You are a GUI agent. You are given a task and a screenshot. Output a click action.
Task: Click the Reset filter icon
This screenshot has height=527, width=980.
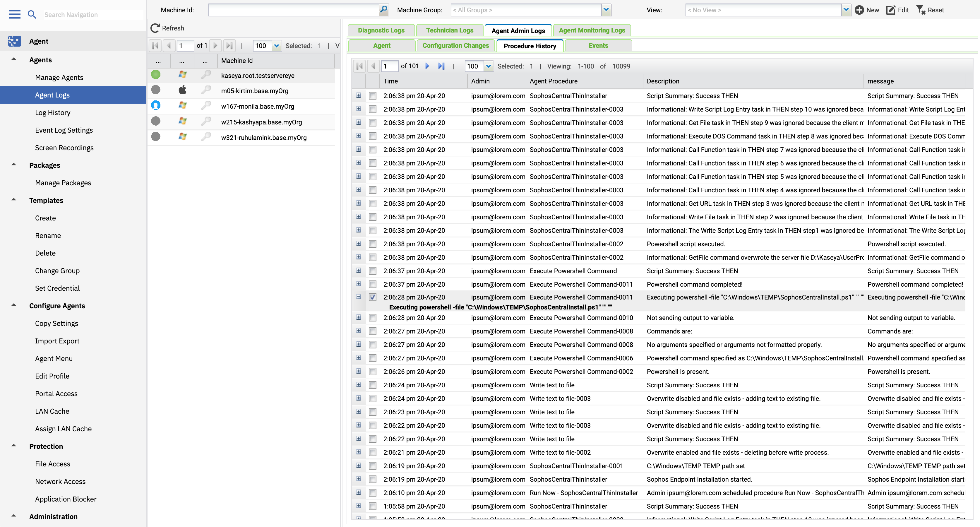click(x=921, y=10)
